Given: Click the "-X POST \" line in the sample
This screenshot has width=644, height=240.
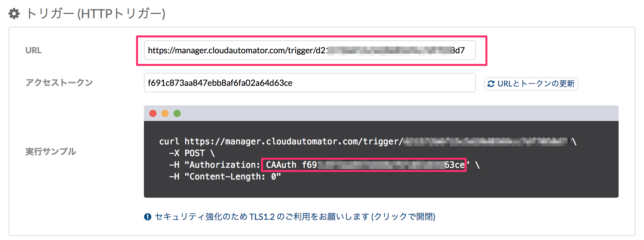Looking at the screenshot, I should [x=192, y=153].
